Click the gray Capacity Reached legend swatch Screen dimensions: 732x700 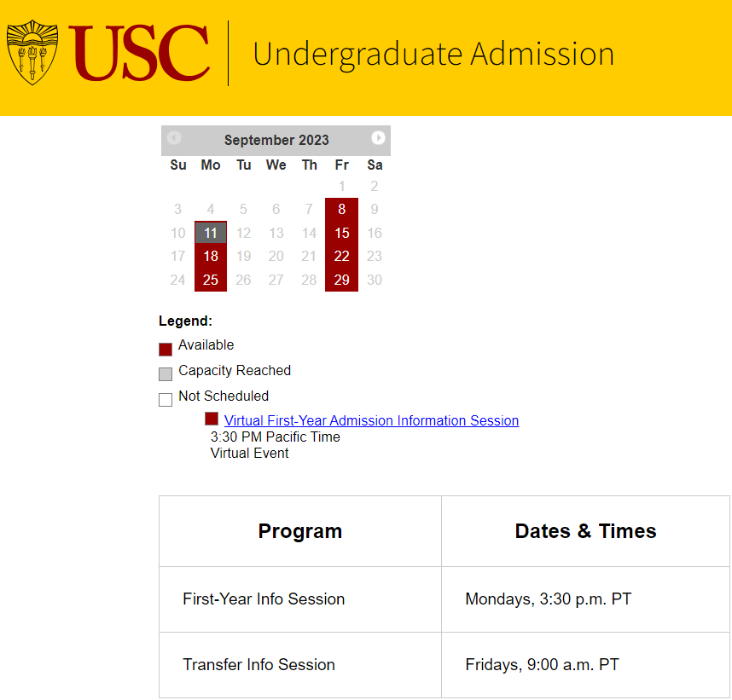(x=166, y=374)
